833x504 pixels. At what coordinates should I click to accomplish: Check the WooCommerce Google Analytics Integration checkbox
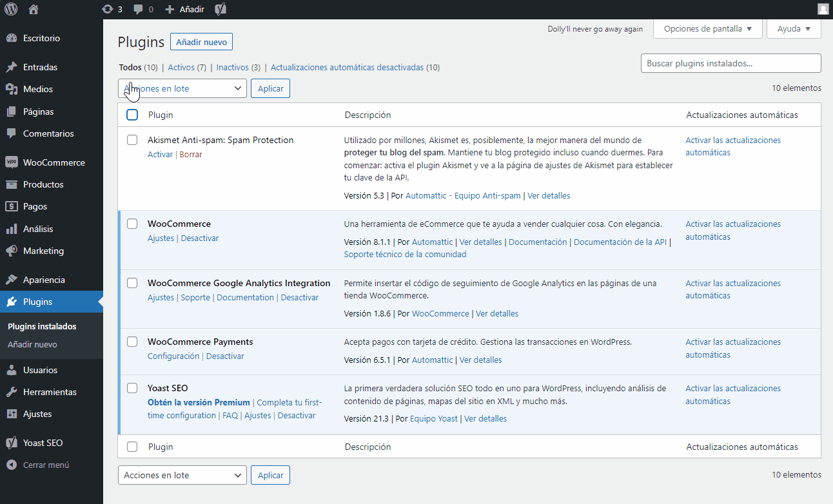point(132,283)
